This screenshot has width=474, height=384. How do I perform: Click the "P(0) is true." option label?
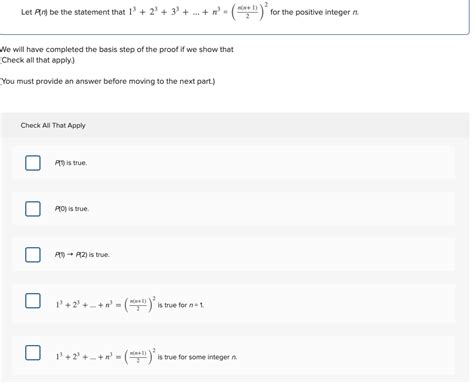[72, 209]
